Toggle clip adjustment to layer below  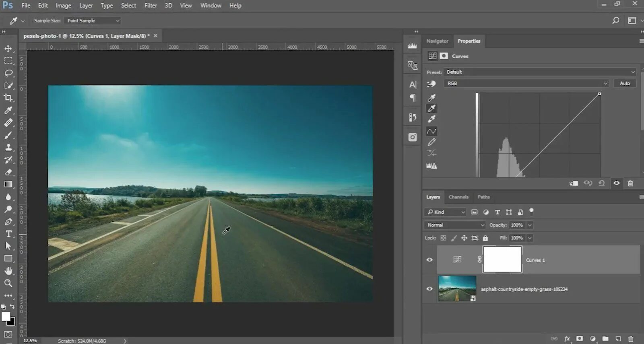574,183
